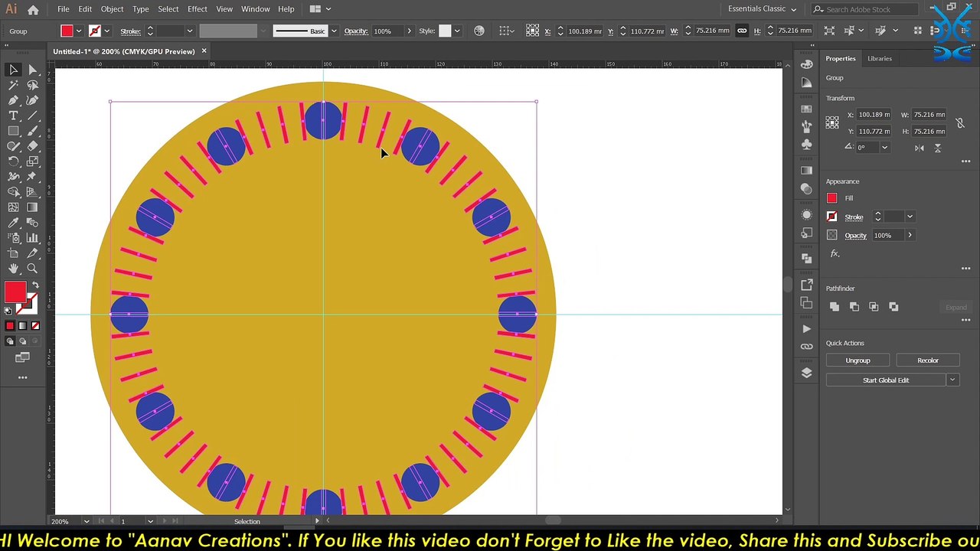The width and height of the screenshot is (980, 551).
Task: Select the Paintbrush tool
Action: coord(32,131)
